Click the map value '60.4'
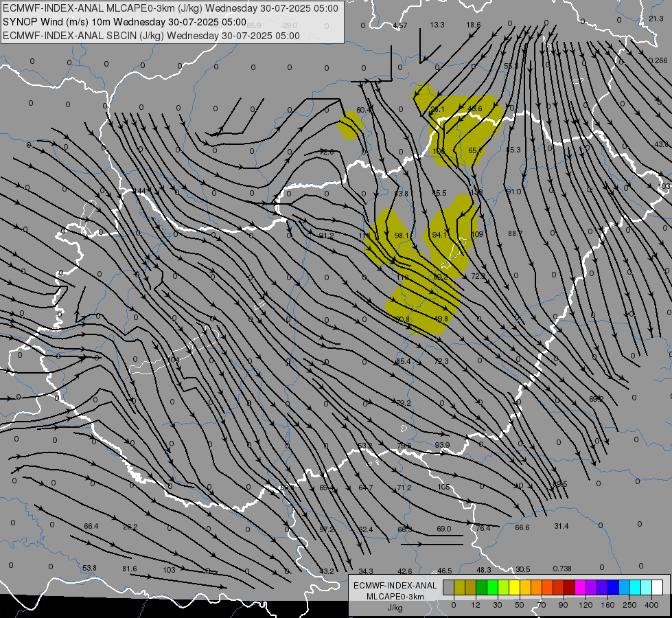Image resolution: width=672 pixels, height=618 pixels. click(x=363, y=111)
